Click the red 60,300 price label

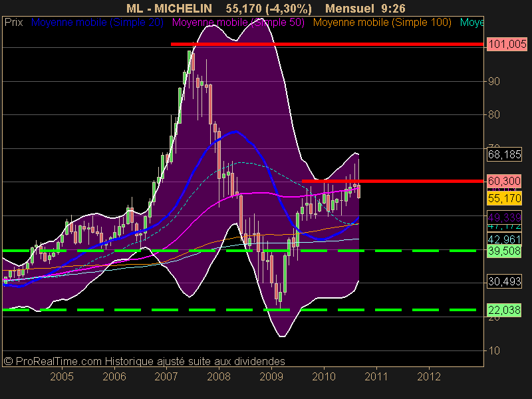504,181
